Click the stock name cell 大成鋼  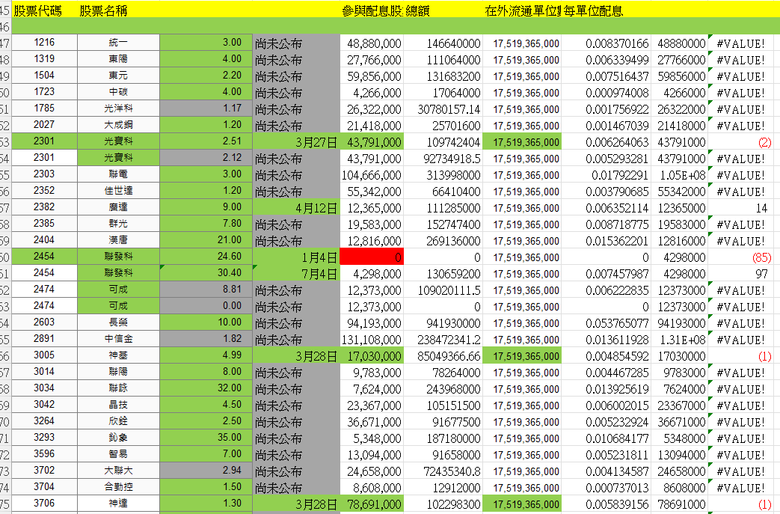pos(118,125)
